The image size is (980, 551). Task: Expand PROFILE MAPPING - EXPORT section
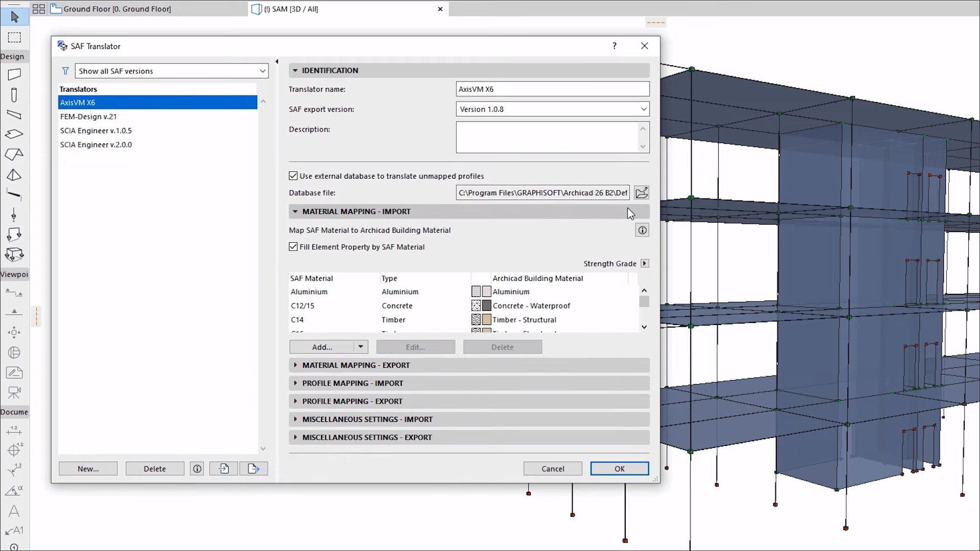point(295,401)
